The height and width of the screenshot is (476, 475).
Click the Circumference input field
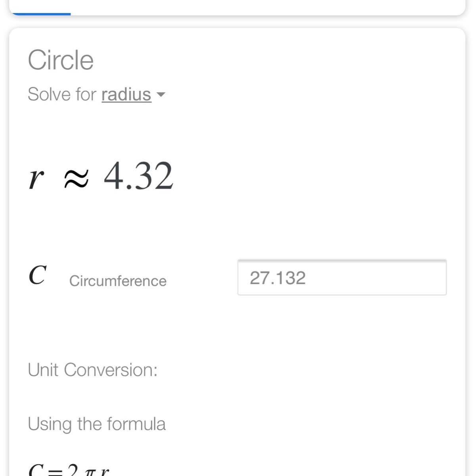pos(342,278)
